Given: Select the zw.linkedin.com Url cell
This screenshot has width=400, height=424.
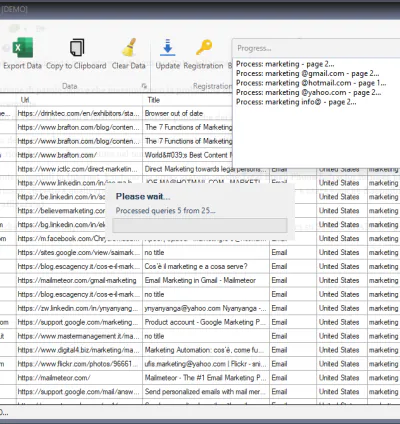Looking at the screenshot, I should point(79,308).
